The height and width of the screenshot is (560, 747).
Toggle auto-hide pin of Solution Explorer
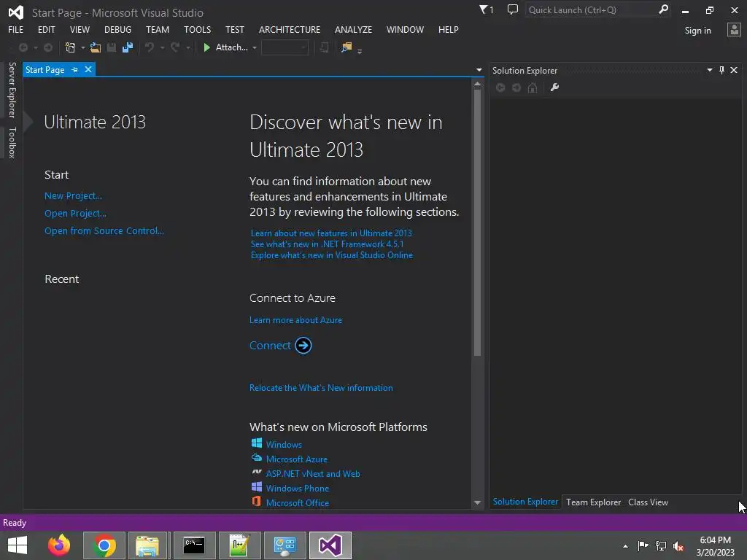coord(721,70)
